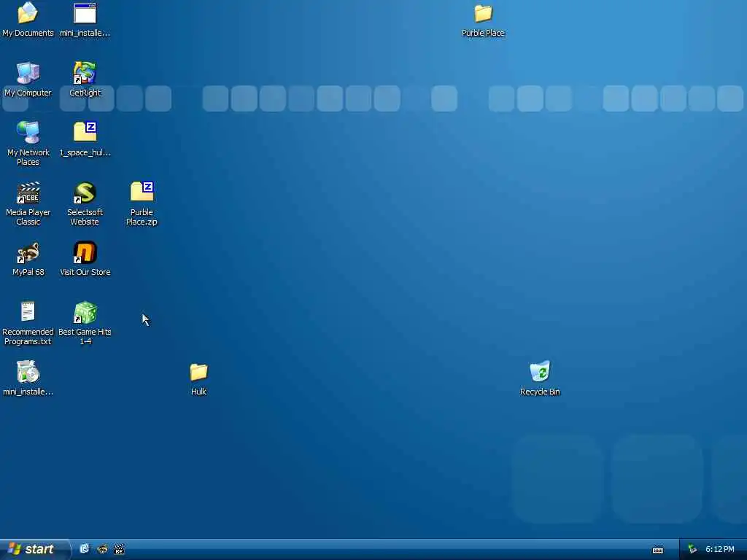Open the Purble Place folder icon
Screen dimensions: 747x560
point(483,13)
